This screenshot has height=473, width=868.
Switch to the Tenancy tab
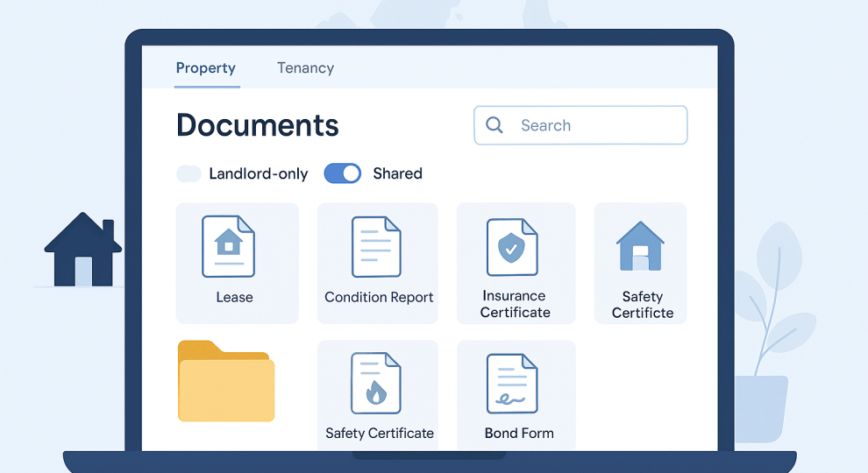click(305, 67)
